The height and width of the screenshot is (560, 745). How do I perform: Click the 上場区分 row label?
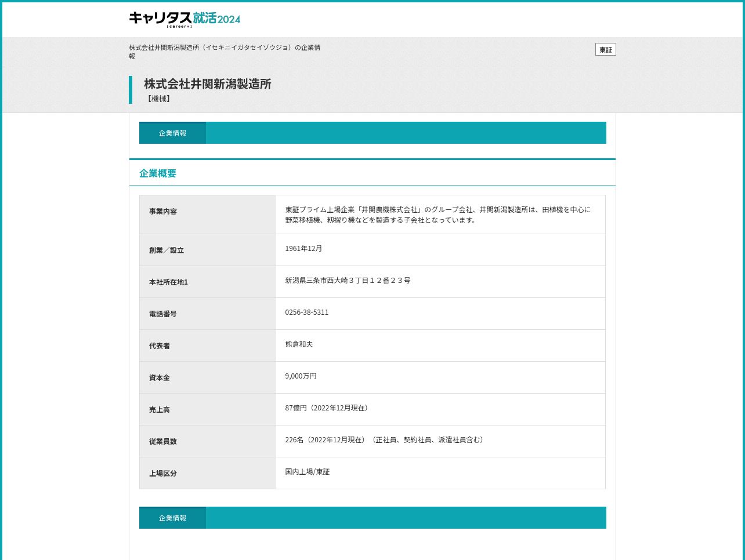click(163, 474)
